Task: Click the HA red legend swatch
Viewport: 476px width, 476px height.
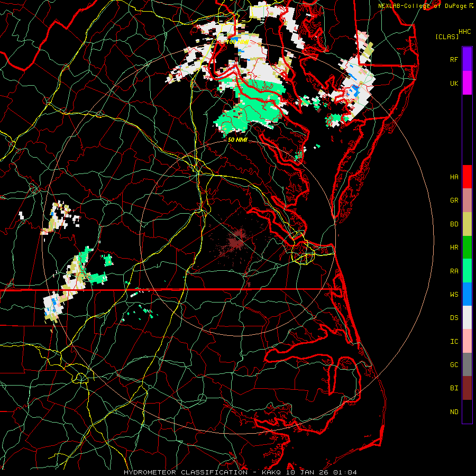Action: (x=467, y=177)
